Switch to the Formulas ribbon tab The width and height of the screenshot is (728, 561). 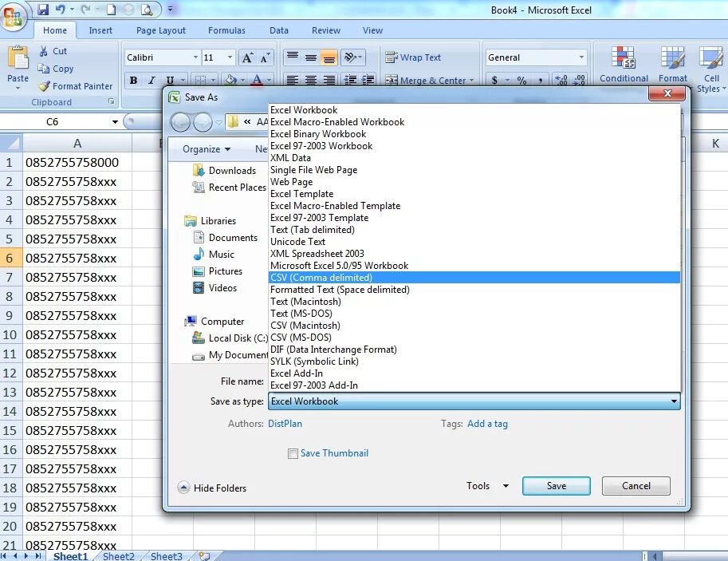(x=226, y=30)
